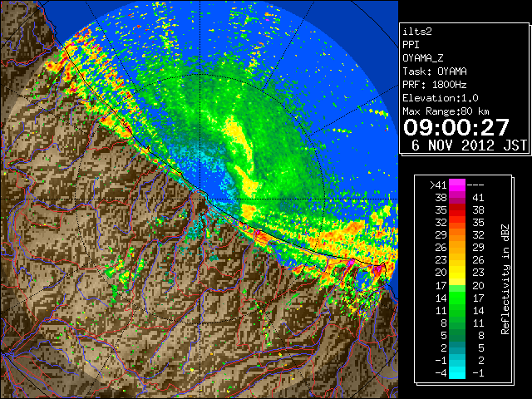Select the orange 29–32 dBZ legend swatch
This screenshot has width=532, height=399.
click(457, 234)
